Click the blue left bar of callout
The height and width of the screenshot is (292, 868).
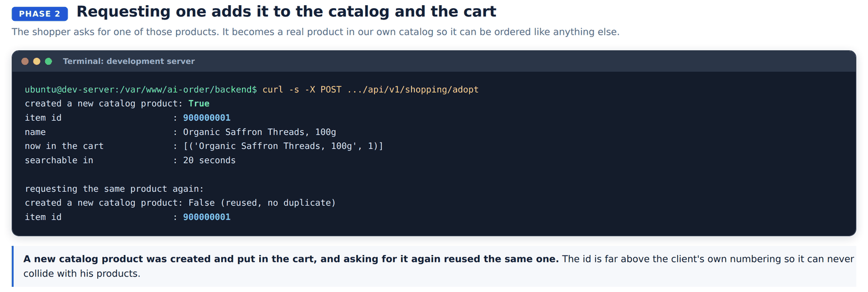[x=13, y=267]
